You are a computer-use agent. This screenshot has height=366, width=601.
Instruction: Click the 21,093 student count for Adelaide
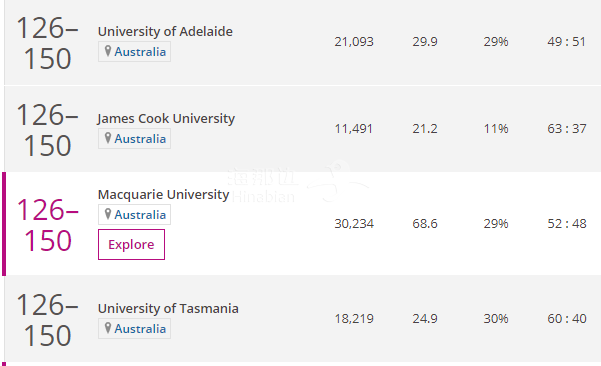[354, 41]
